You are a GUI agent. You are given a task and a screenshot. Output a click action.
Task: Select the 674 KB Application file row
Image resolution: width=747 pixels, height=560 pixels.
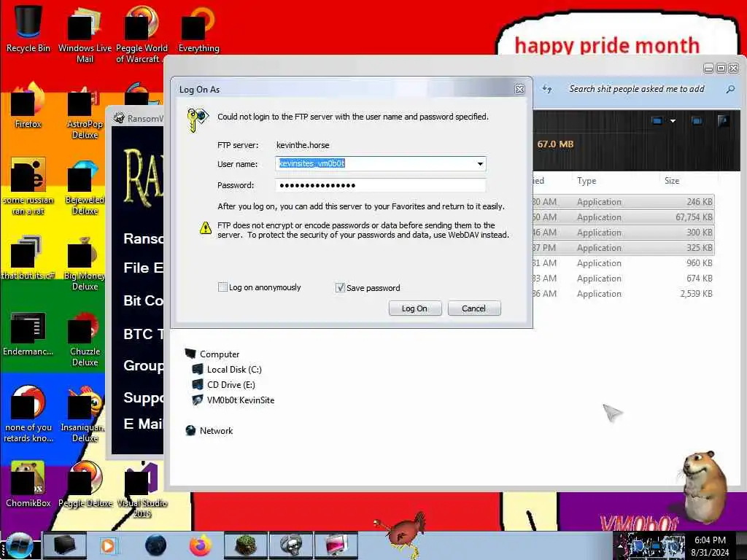click(x=623, y=278)
